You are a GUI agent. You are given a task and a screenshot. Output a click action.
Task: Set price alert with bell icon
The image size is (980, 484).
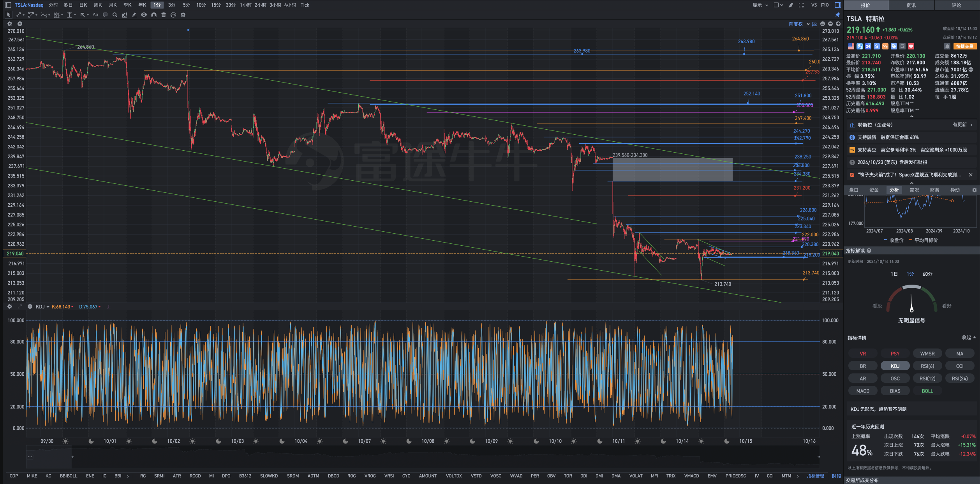(x=947, y=46)
